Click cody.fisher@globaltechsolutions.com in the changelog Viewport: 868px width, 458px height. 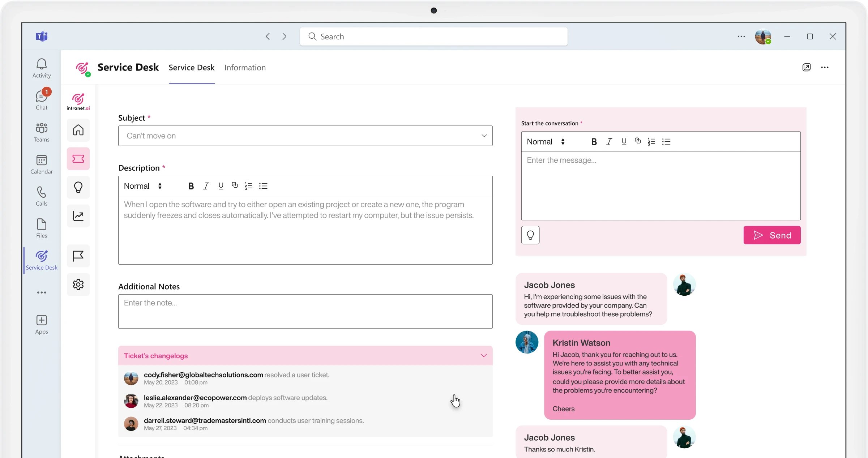(x=204, y=375)
